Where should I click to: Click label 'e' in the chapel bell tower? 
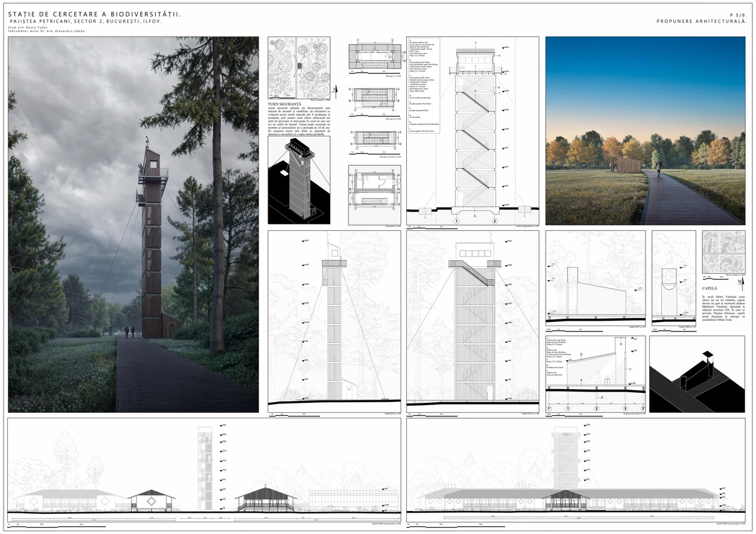621,343
